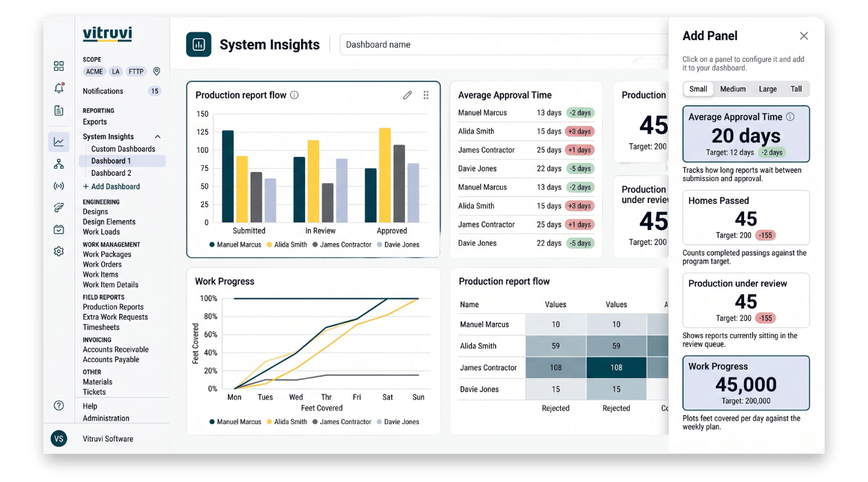The image size is (868, 482).
Task: Open the calendar check icon in the sidebar
Action: tap(59, 229)
